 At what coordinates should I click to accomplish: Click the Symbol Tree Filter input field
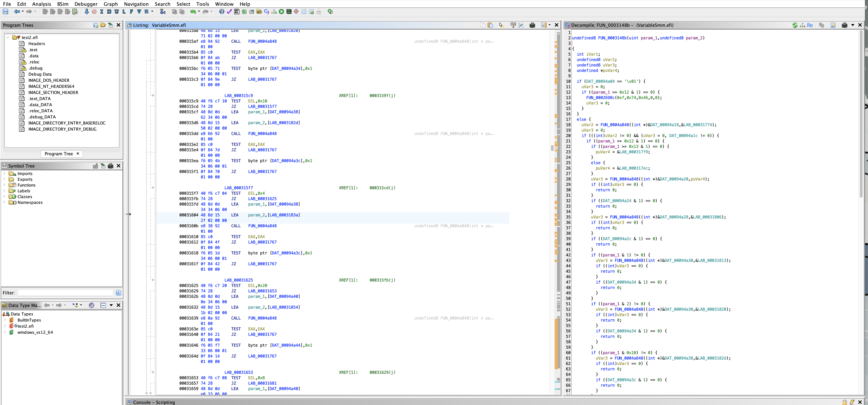pyautogui.click(x=66, y=293)
